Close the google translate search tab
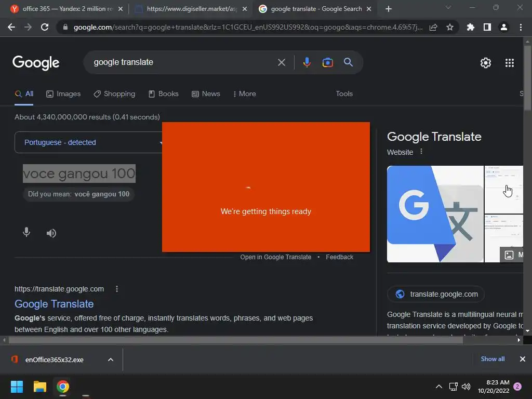532x399 pixels. 369,9
